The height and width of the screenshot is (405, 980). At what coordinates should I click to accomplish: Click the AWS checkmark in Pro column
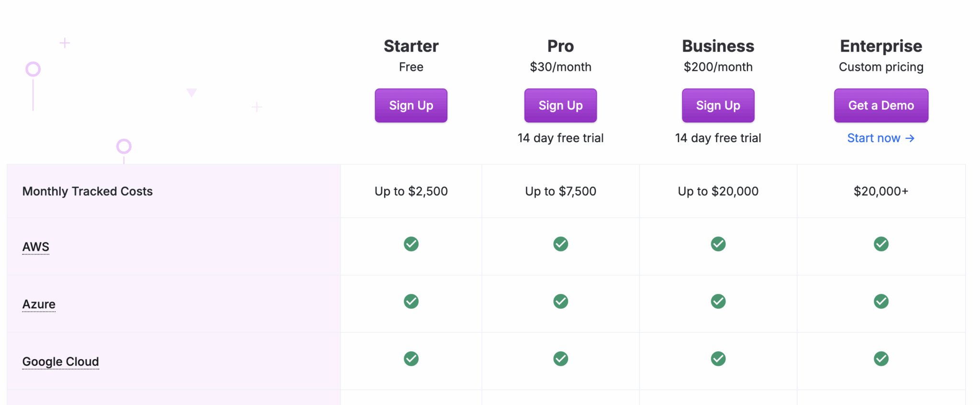click(x=560, y=244)
